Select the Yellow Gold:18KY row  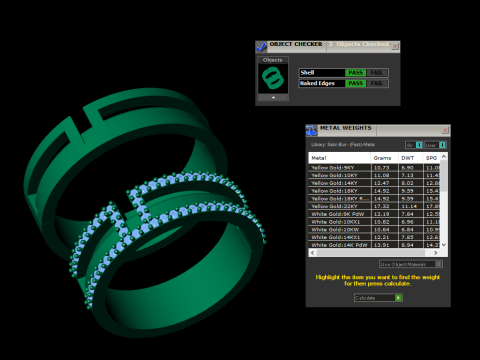(374, 191)
